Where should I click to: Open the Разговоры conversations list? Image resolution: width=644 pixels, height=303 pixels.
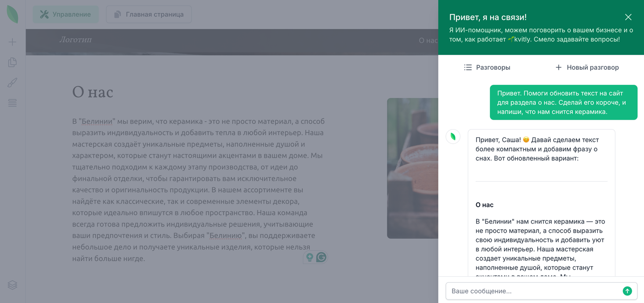coord(487,67)
